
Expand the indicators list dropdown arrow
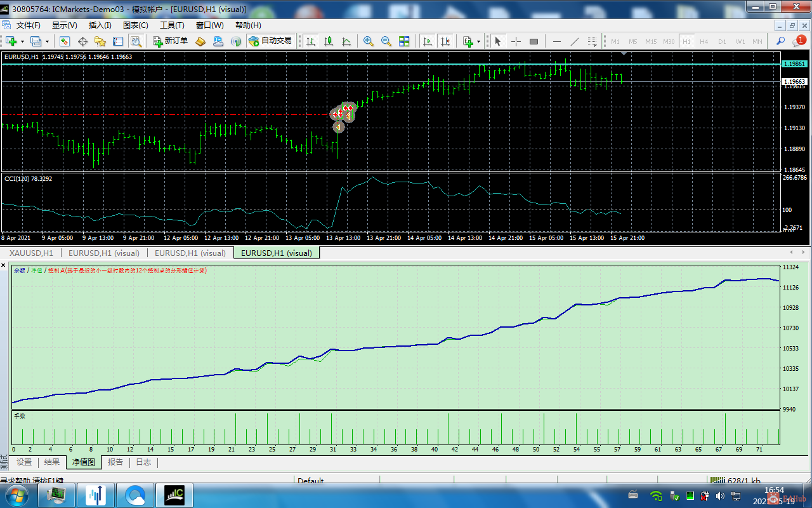click(479, 41)
